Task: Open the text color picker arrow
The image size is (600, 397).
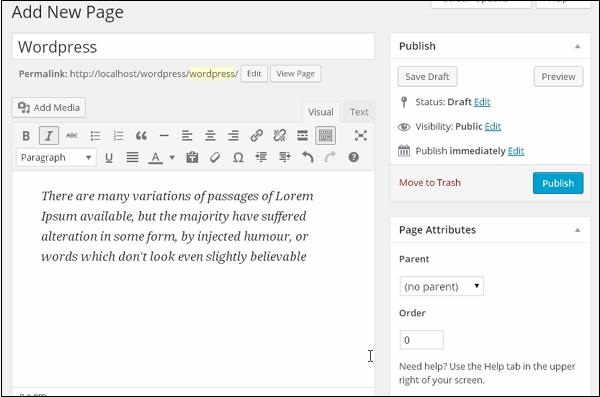Action: [x=172, y=157]
